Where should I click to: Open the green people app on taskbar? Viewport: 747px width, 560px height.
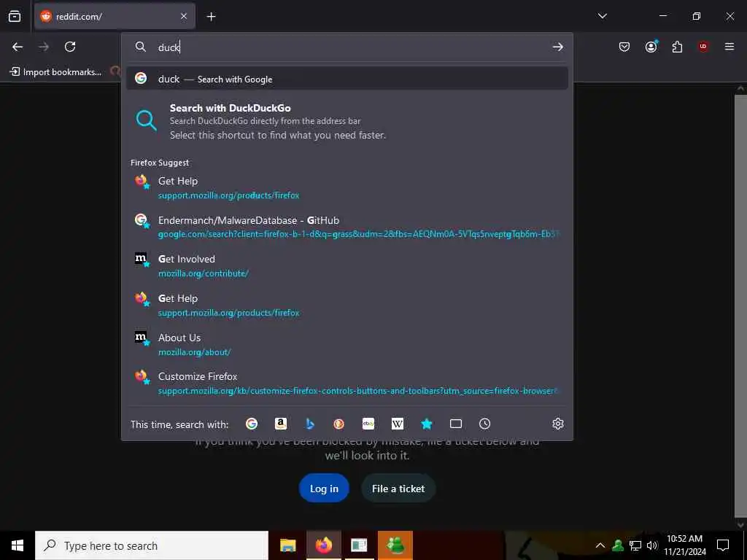[395, 545]
